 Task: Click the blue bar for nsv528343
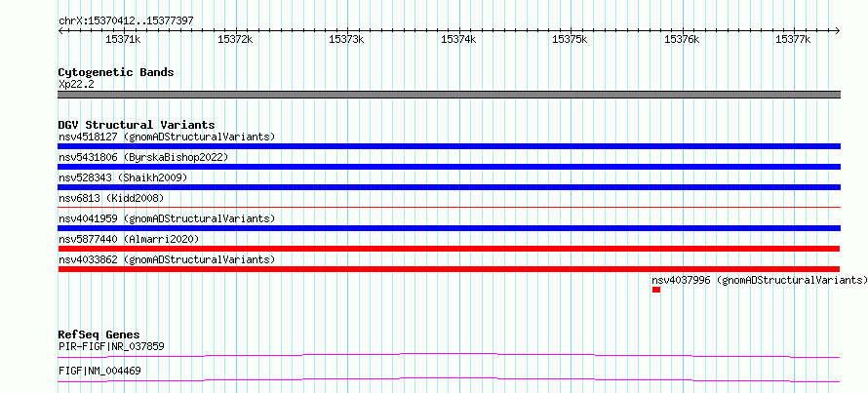coord(449,187)
